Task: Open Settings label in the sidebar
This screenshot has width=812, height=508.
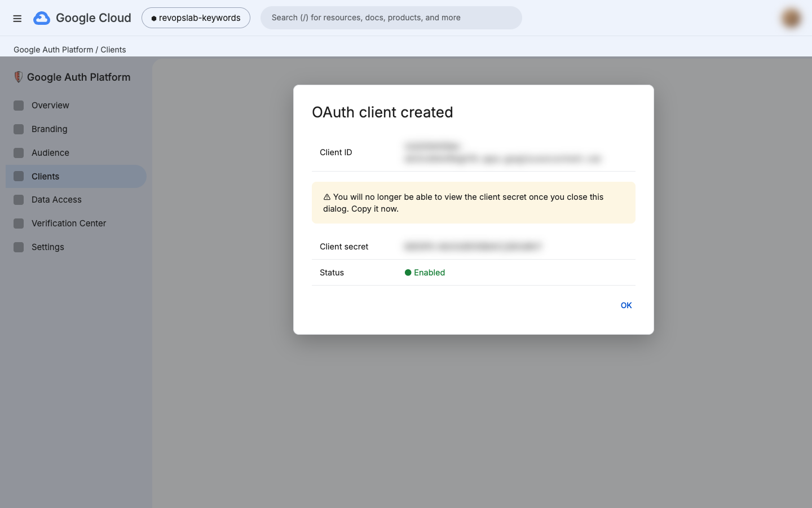Action: (x=48, y=247)
